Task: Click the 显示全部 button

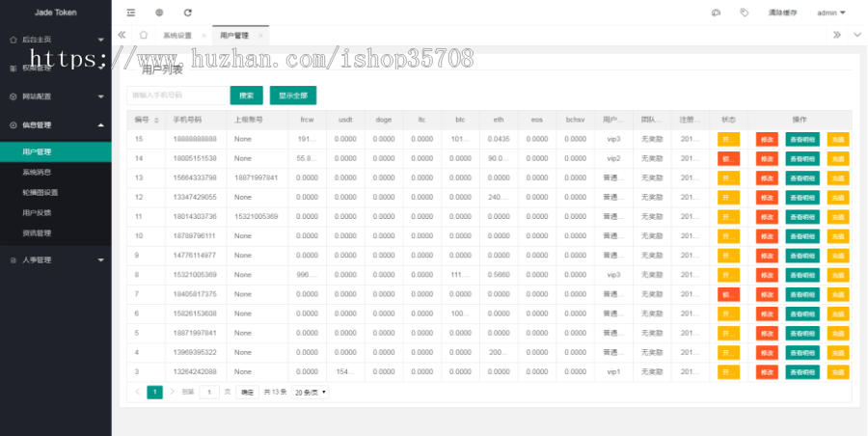Action: [293, 95]
